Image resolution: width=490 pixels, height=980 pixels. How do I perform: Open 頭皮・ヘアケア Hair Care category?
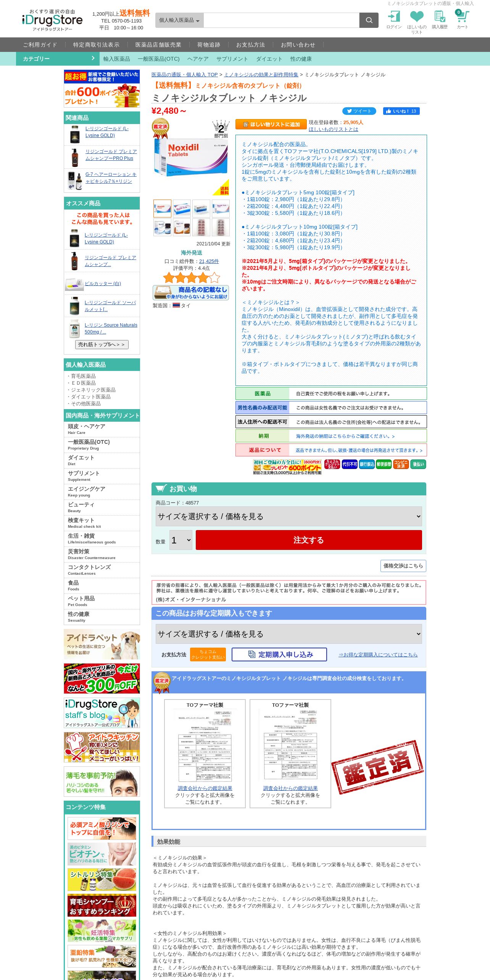pos(102,429)
